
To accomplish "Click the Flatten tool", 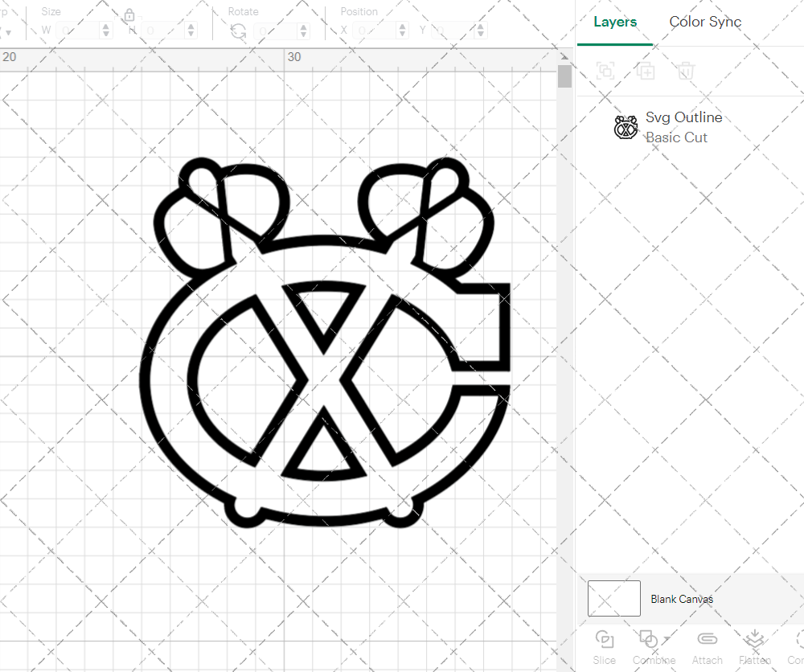I will [x=755, y=648].
